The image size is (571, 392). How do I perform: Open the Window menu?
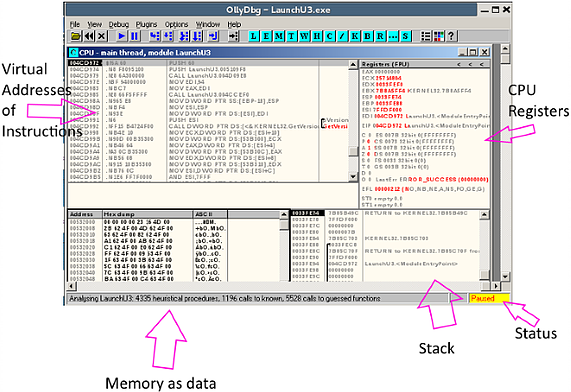pos(208,24)
